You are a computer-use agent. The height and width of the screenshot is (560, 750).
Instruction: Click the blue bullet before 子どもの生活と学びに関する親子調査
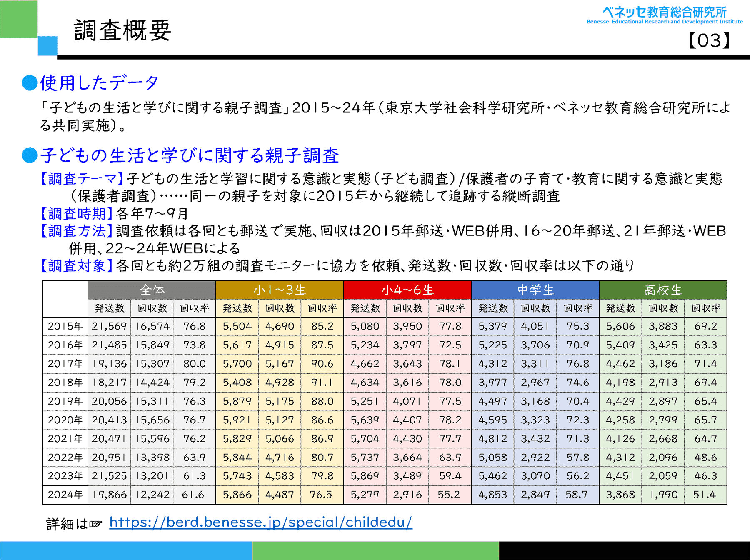coord(30,155)
